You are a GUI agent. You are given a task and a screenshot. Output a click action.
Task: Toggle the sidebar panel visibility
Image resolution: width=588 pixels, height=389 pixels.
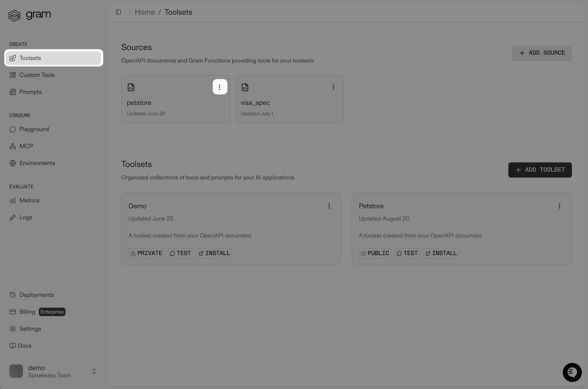pos(119,12)
